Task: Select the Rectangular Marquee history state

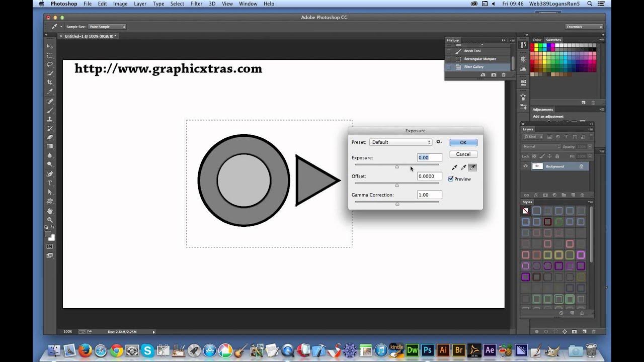Action: click(478, 59)
